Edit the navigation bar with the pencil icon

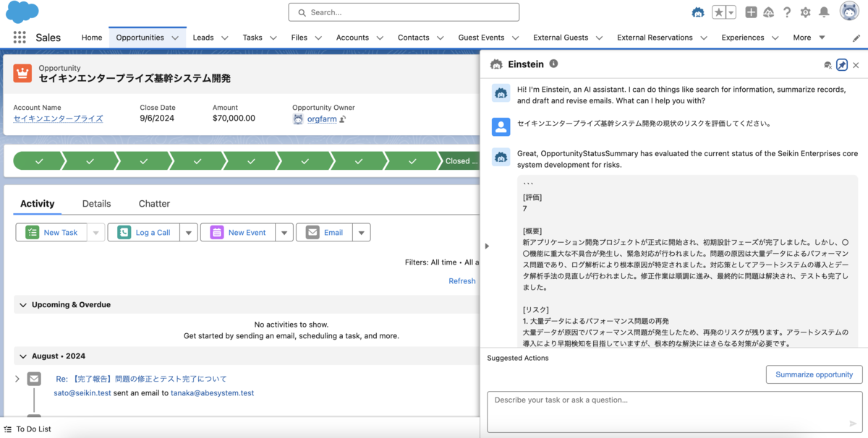tap(856, 38)
